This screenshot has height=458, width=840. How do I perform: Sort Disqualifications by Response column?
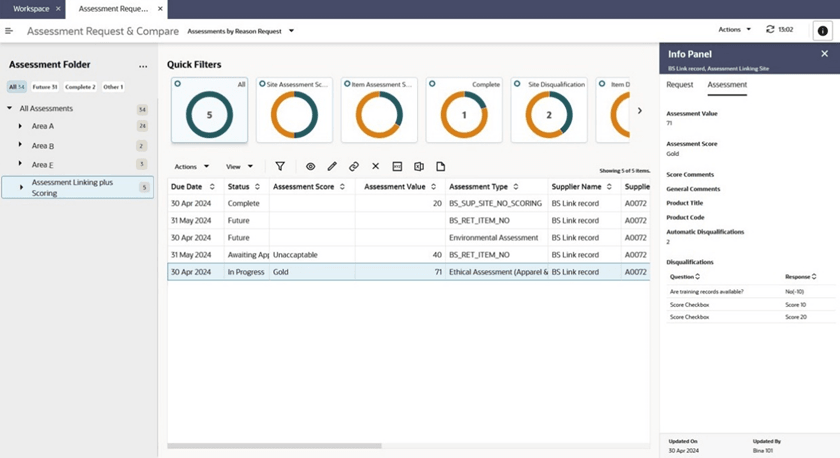tap(814, 276)
